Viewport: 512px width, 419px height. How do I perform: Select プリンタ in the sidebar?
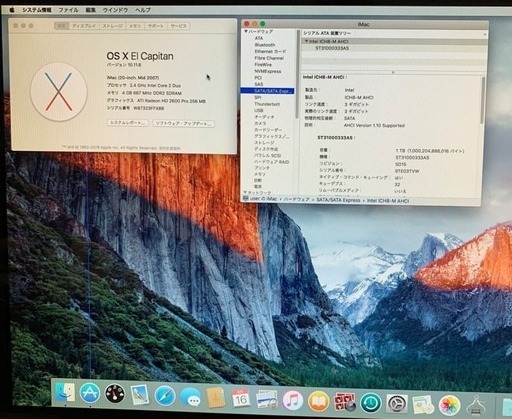coord(262,168)
